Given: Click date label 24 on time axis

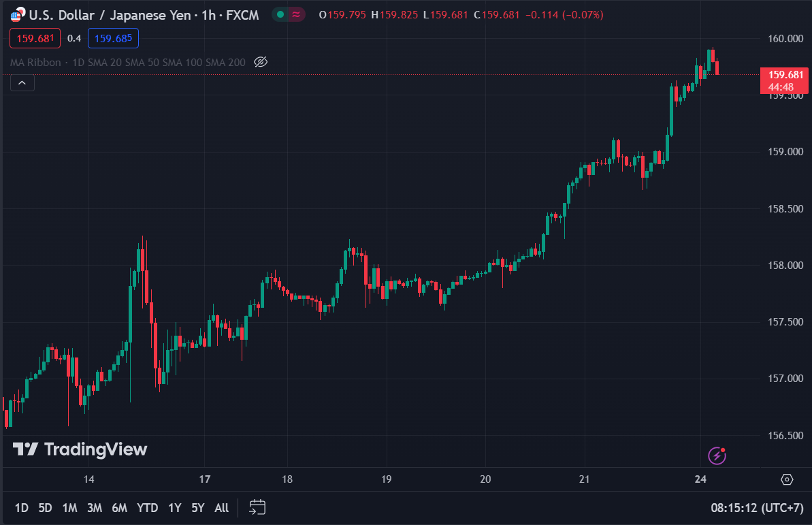Looking at the screenshot, I should [700, 479].
